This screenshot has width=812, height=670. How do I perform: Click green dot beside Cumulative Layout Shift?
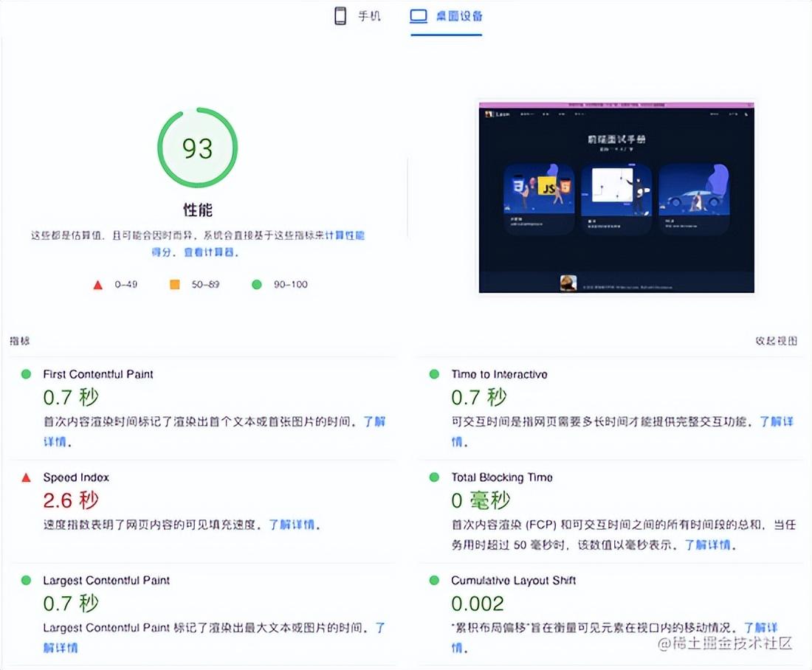[x=434, y=580]
